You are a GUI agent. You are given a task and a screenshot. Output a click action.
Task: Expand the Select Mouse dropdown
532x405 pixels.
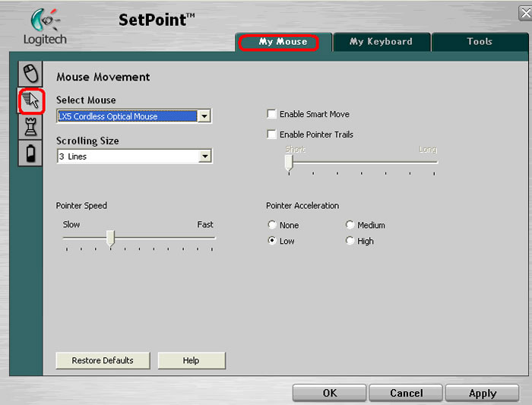pos(204,116)
